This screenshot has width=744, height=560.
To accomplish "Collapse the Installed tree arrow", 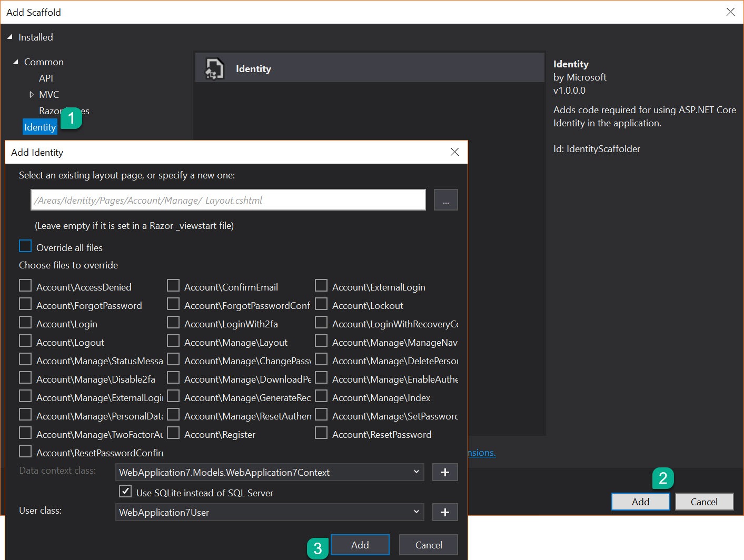I will pos(10,37).
